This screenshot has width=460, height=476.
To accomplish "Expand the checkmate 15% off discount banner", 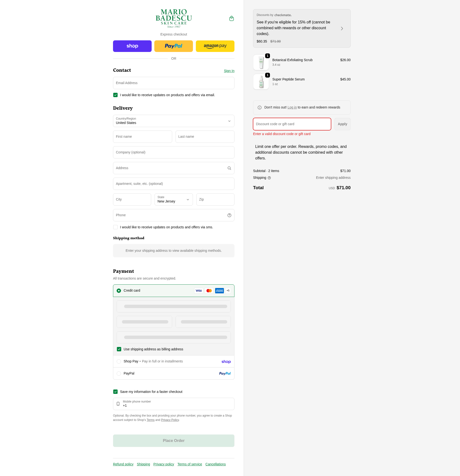I will [302, 29].
